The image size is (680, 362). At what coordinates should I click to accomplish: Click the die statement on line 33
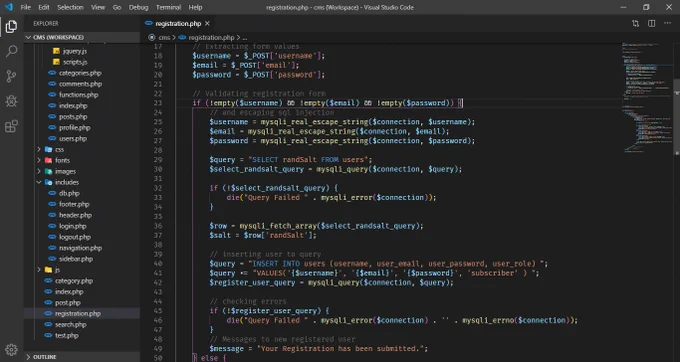pyautogui.click(x=331, y=197)
